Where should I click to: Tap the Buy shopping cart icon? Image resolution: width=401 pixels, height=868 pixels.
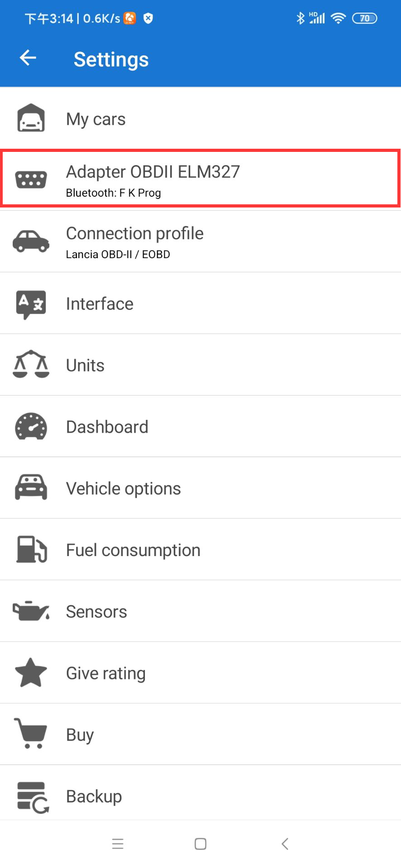click(x=30, y=733)
